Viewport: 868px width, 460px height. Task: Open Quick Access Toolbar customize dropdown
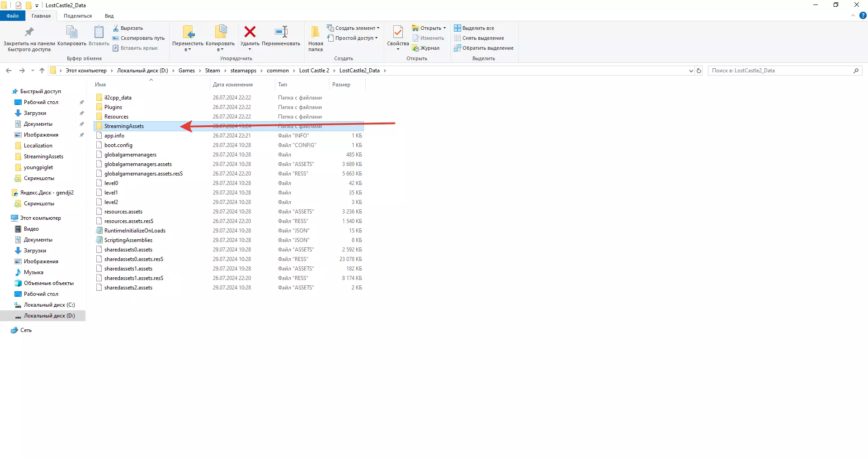click(37, 5)
